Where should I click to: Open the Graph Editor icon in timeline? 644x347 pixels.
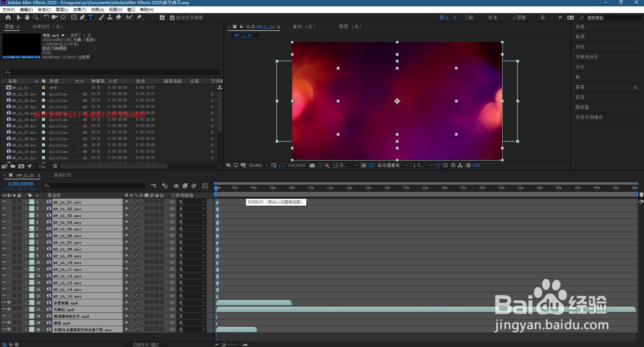[205, 186]
